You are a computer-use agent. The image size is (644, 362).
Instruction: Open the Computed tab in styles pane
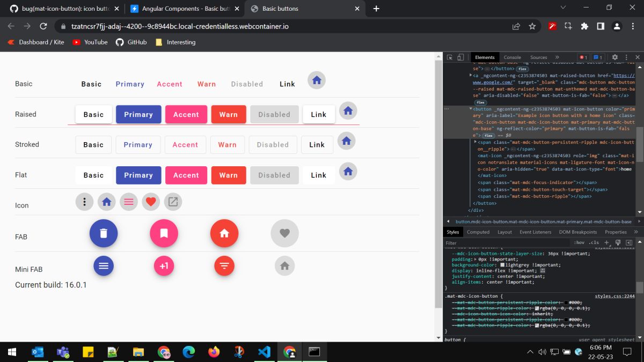478,232
